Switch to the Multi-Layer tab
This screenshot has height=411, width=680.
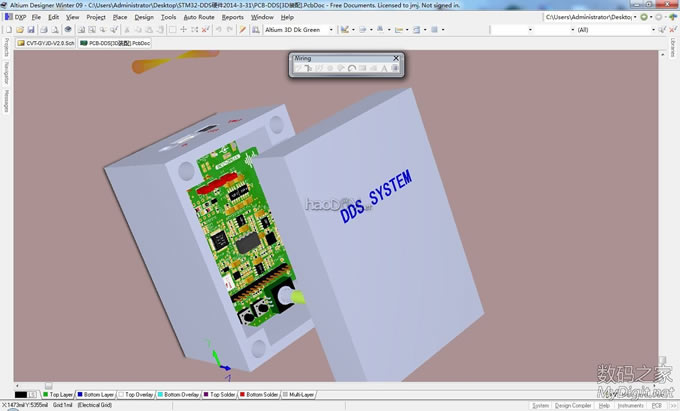point(299,395)
